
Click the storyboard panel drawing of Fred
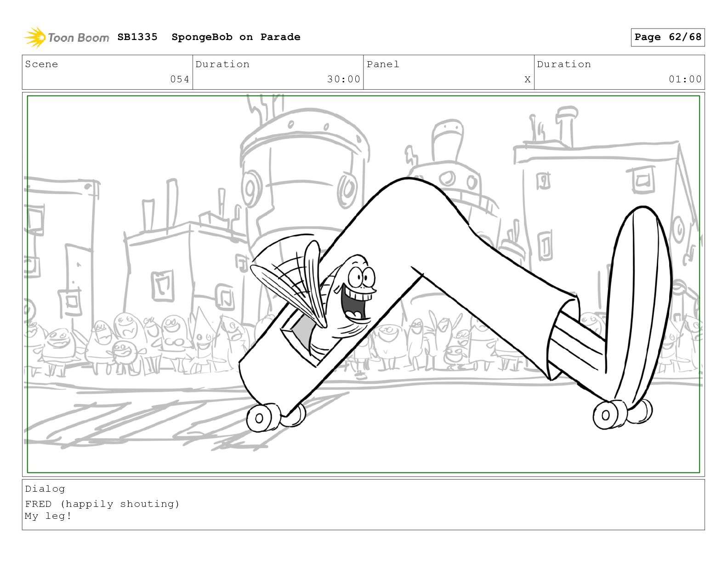[363, 284]
